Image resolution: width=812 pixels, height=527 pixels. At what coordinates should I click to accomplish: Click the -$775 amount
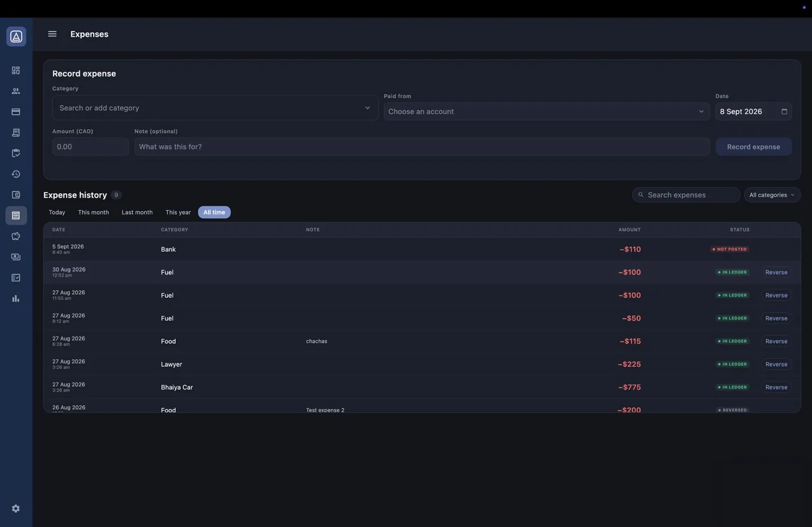click(629, 387)
